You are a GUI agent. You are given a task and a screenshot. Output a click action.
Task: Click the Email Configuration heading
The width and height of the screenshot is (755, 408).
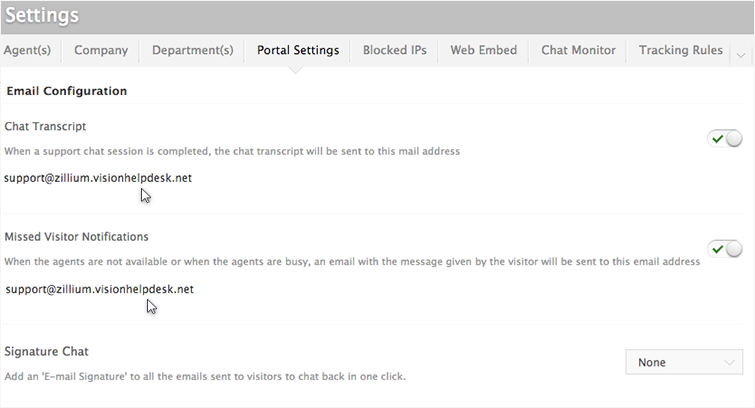(x=67, y=91)
